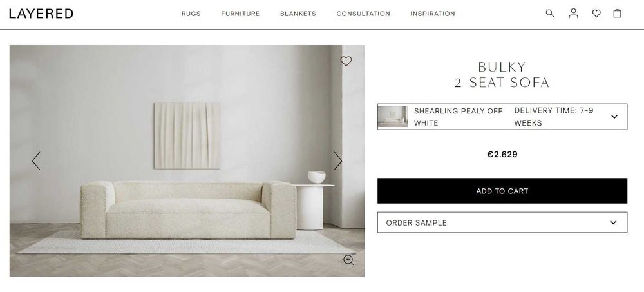644x292 pixels.
Task: Zoom the product image with magnifier icon
Action: click(x=348, y=260)
